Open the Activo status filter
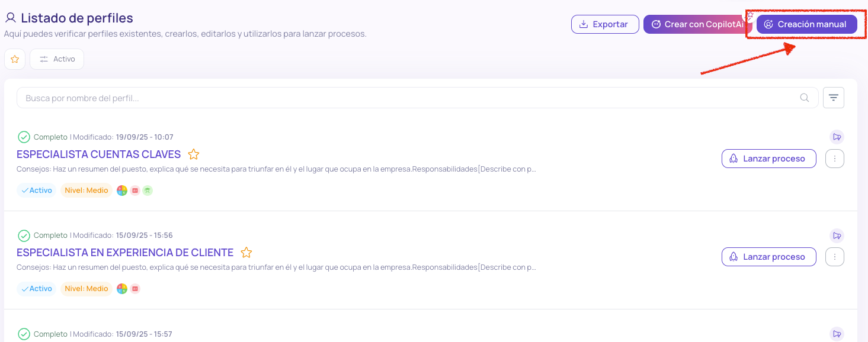 [57, 59]
